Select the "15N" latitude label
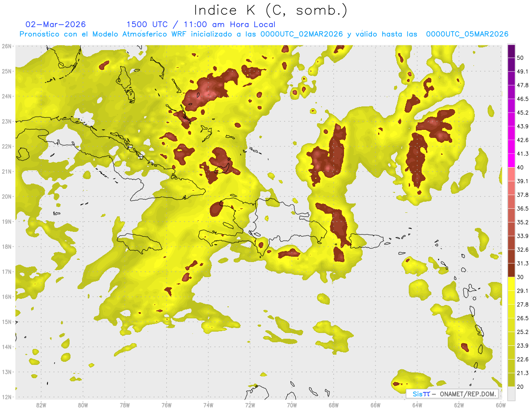 [x=7, y=322]
